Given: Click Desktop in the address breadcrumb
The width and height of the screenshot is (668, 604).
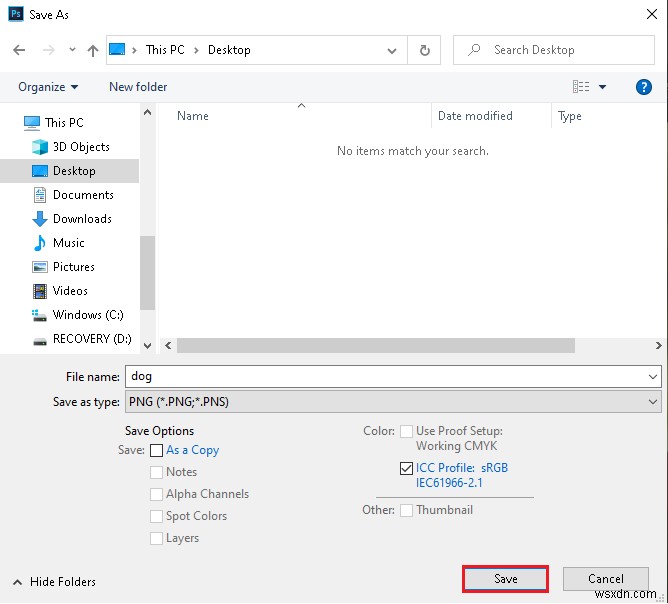Looking at the screenshot, I should click(x=229, y=50).
